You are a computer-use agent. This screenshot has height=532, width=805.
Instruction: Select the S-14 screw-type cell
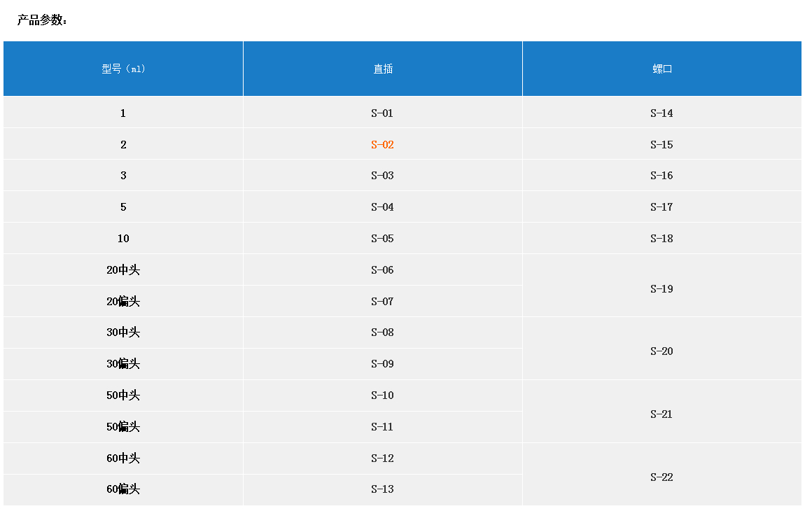click(661, 113)
